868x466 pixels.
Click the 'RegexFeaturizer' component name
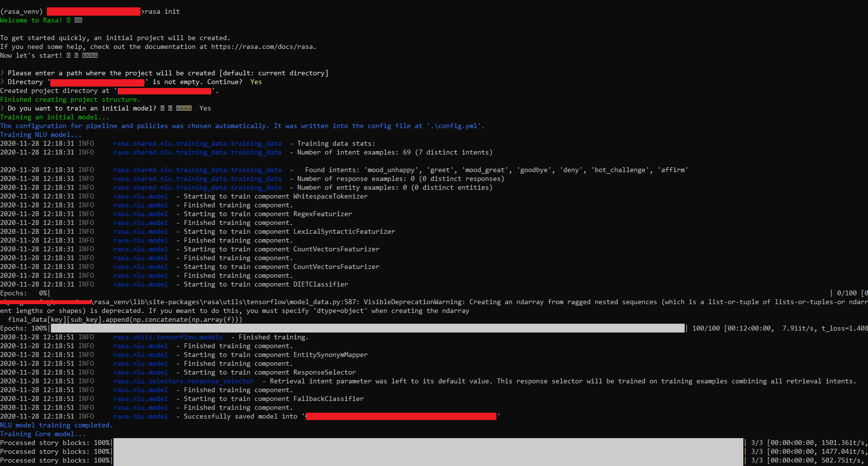coord(322,214)
